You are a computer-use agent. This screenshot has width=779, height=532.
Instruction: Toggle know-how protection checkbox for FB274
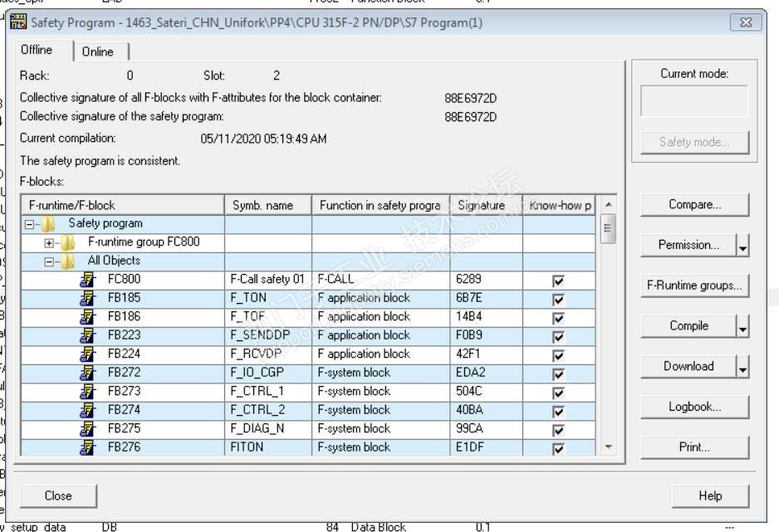point(558,411)
